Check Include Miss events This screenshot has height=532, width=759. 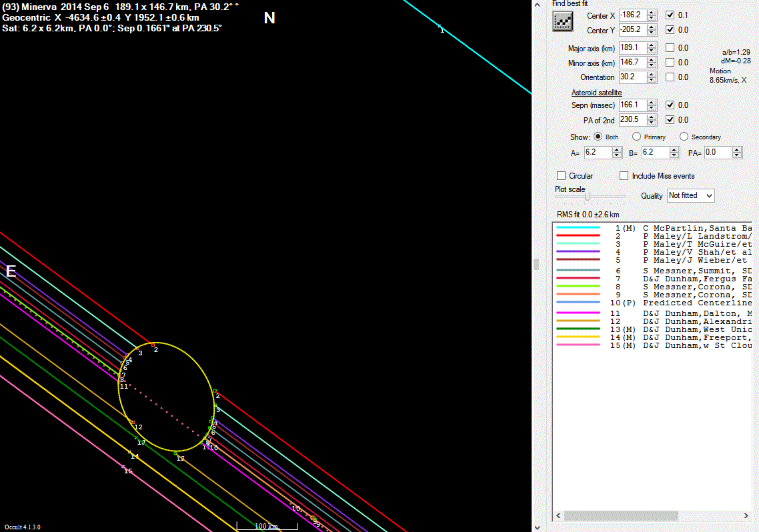624,175
